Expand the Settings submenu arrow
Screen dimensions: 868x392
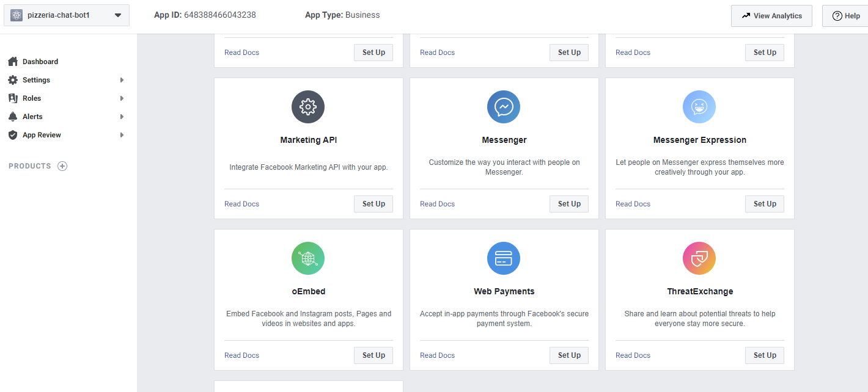(x=122, y=80)
